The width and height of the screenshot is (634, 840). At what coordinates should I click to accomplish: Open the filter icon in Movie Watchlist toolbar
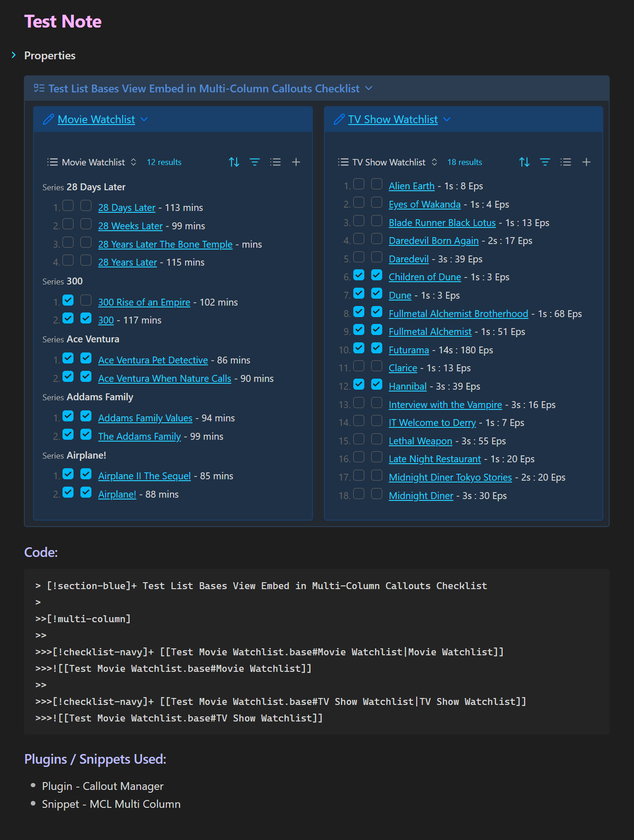pos(255,162)
